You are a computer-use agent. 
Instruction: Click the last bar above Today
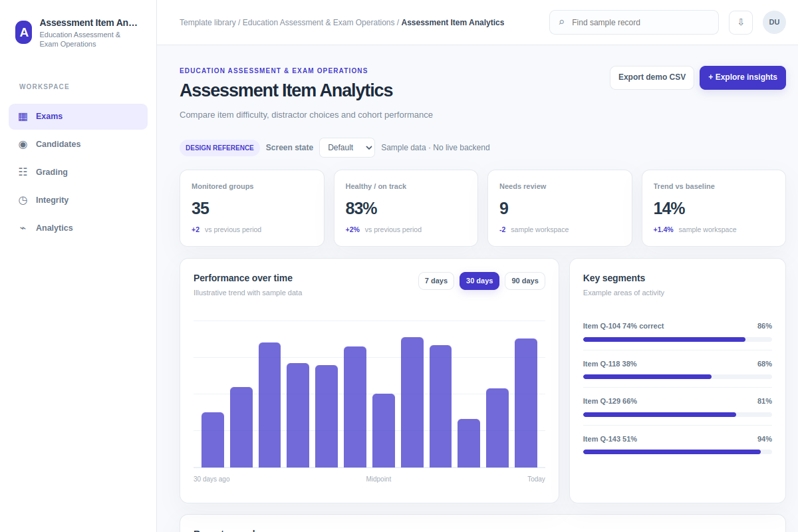click(526, 403)
